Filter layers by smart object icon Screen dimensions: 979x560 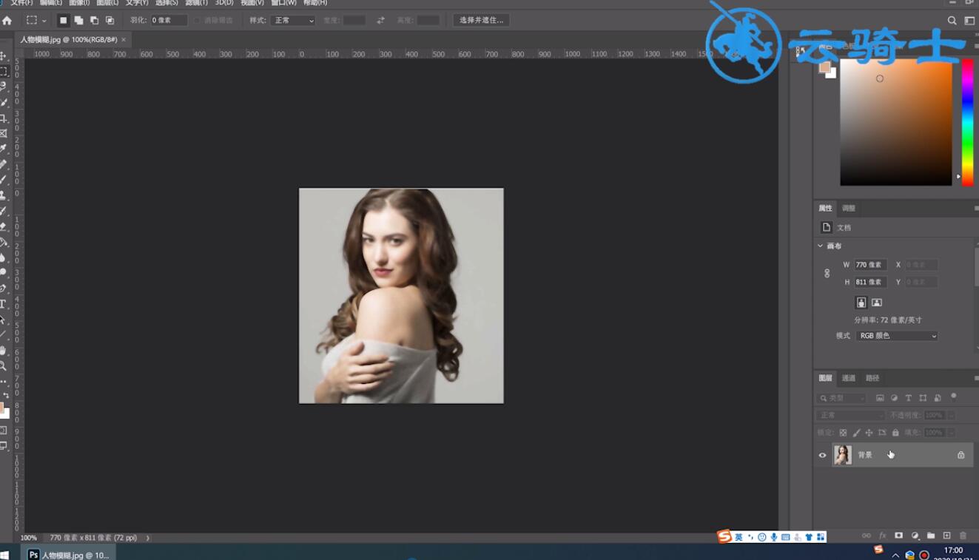tap(938, 398)
